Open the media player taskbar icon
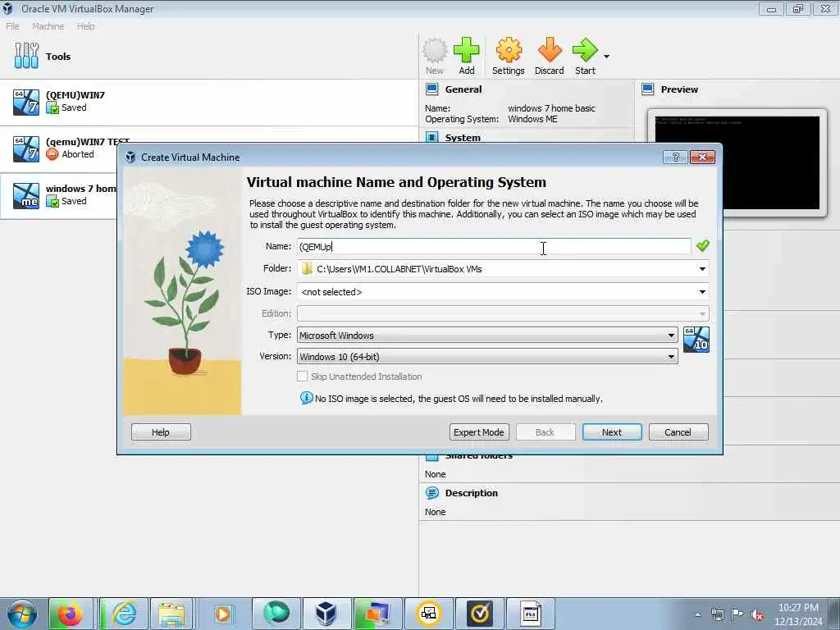Viewport: 840px width, 630px height. pyautogui.click(x=223, y=614)
